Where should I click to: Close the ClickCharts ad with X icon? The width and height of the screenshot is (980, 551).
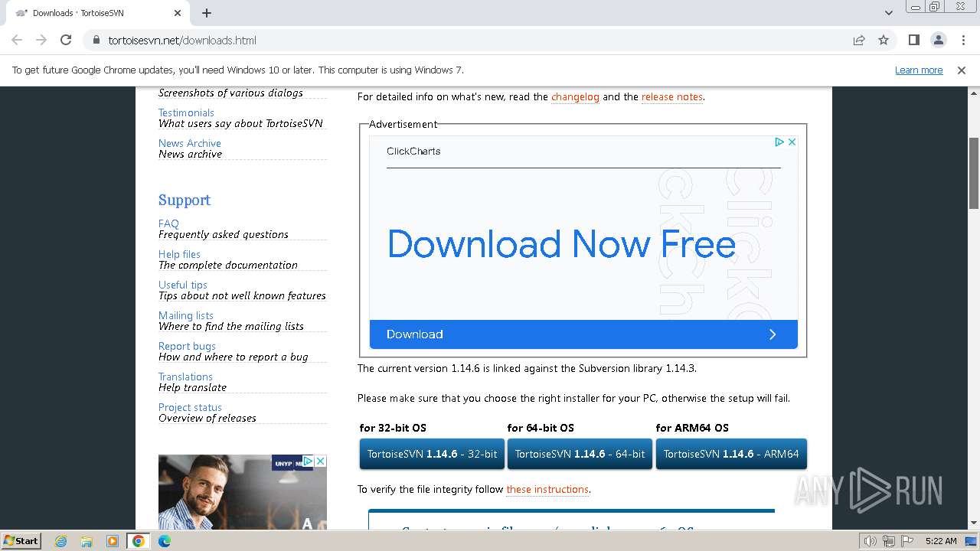point(792,142)
